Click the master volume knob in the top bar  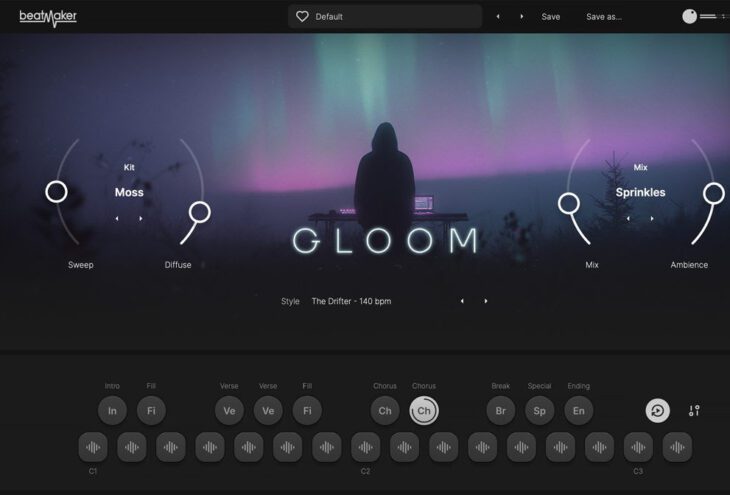pyautogui.click(x=689, y=16)
